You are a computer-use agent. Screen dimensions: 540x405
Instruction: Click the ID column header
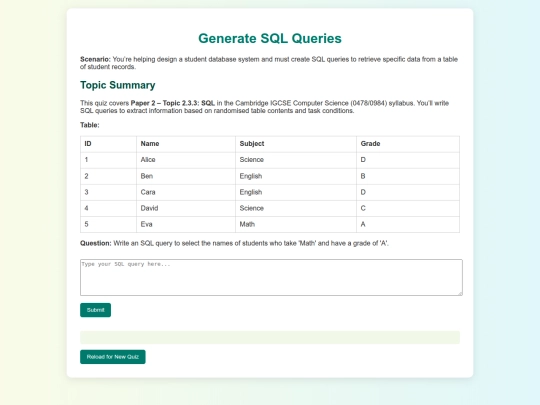point(108,144)
